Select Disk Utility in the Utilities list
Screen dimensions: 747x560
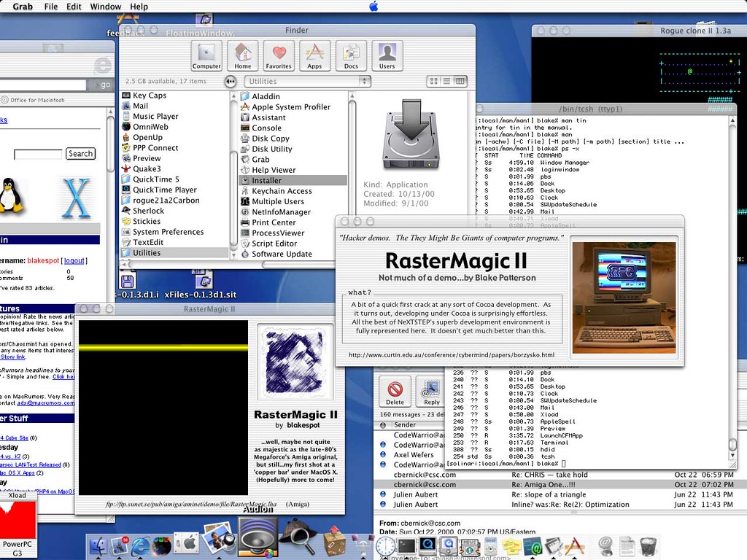(x=271, y=149)
